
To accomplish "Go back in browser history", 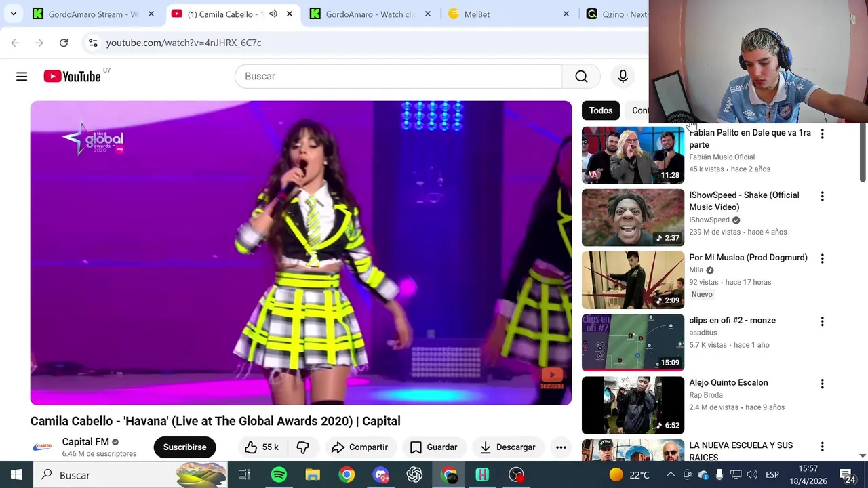I will coord(15,43).
